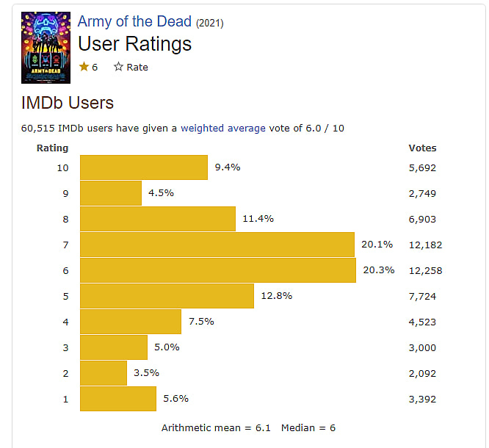
Task: Click the 12,258 votes count
Action: pos(426,270)
